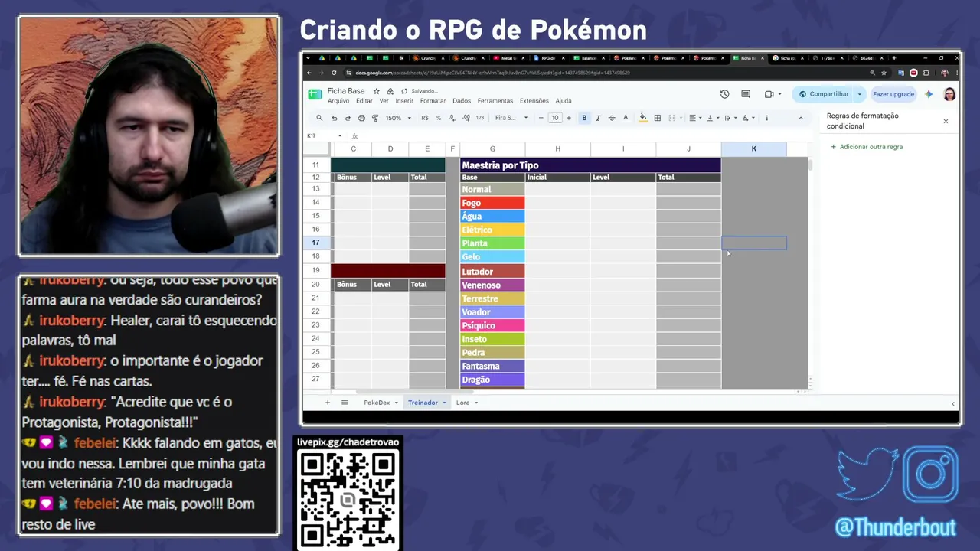Open the Ferramentas menu
The height and width of the screenshot is (551, 980).
(495, 101)
